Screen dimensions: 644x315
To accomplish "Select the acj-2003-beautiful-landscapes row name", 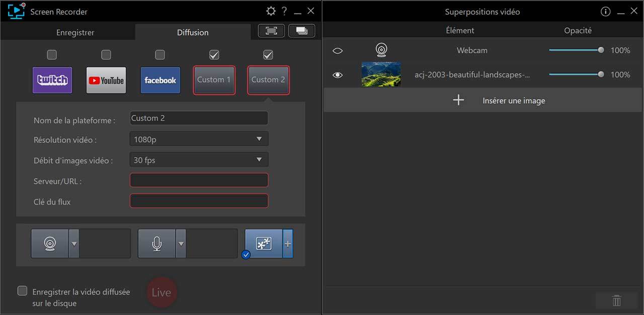I will click(x=472, y=74).
